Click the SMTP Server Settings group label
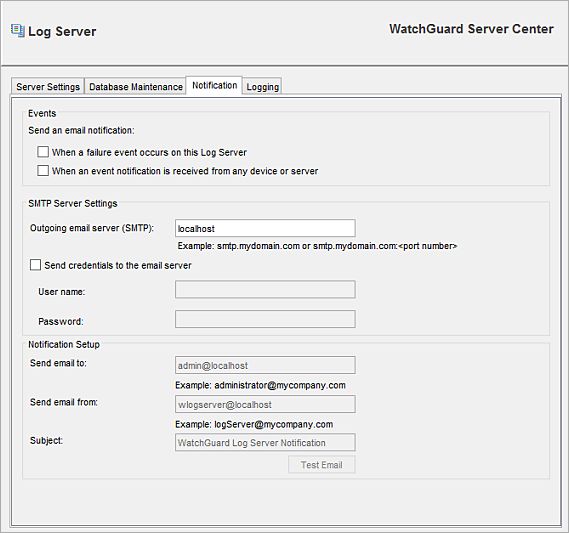The height and width of the screenshot is (533, 569). pyautogui.click(x=73, y=203)
